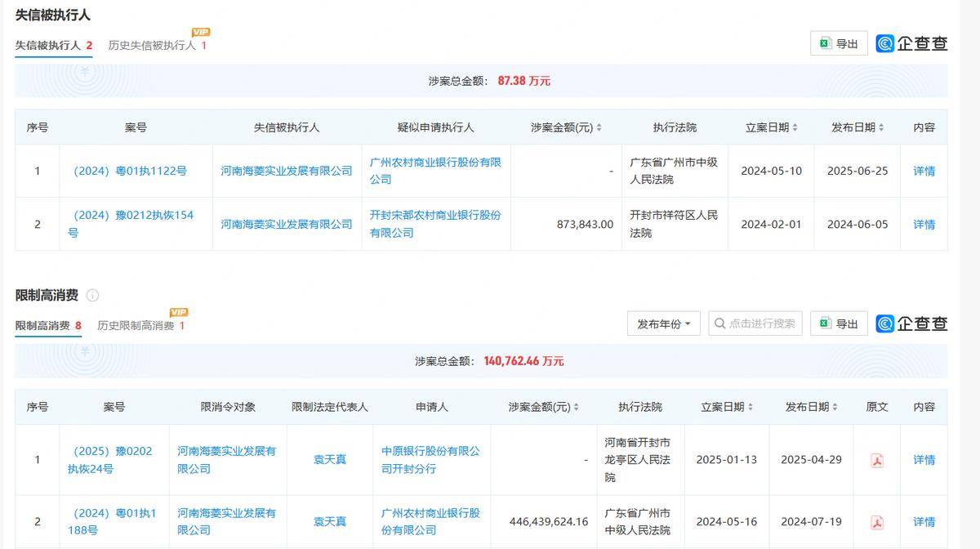980x549 pixels.
Task: Click court 河南省开封市龙亭区人民法院
Action: 638,460
